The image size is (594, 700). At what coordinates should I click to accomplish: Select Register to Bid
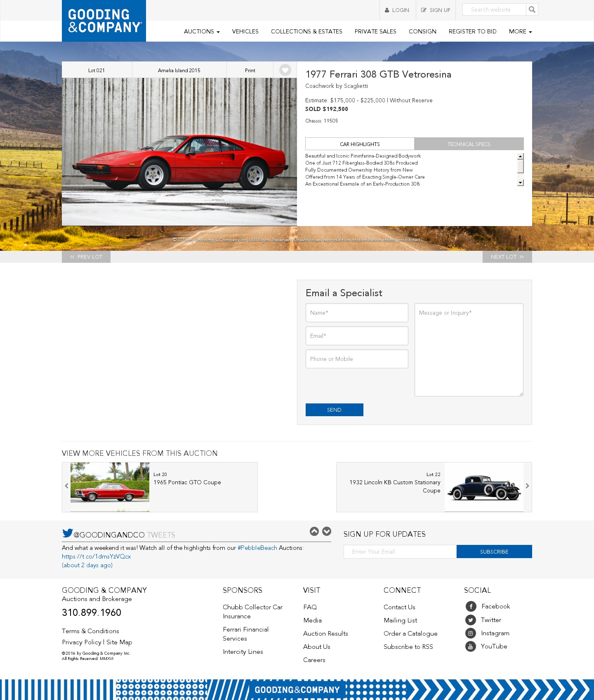tap(472, 31)
